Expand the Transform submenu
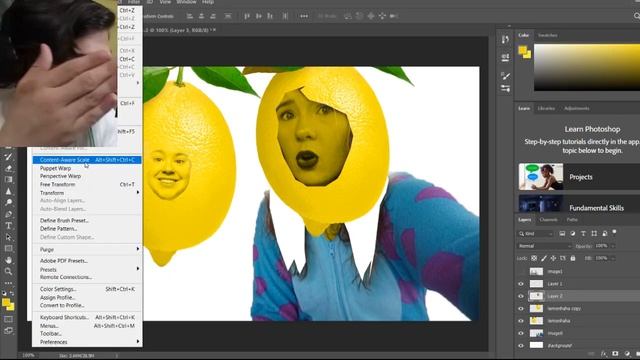The image size is (640, 360). click(x=87, y=193)
